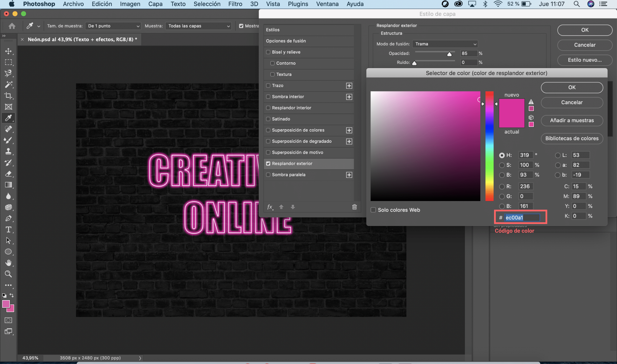Viewport: 617px width, 364px height.
Task: Select the Lasso tool
Action: [8, 73]
